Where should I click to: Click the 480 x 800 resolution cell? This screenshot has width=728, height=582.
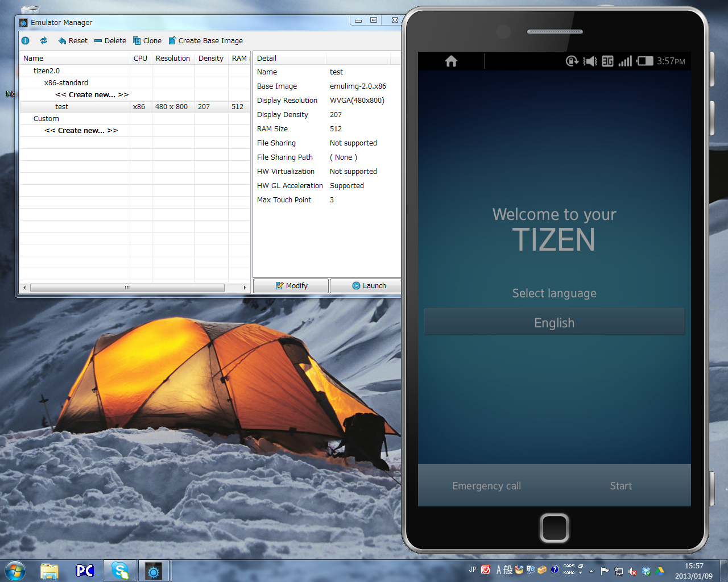(x=171, y=106)
